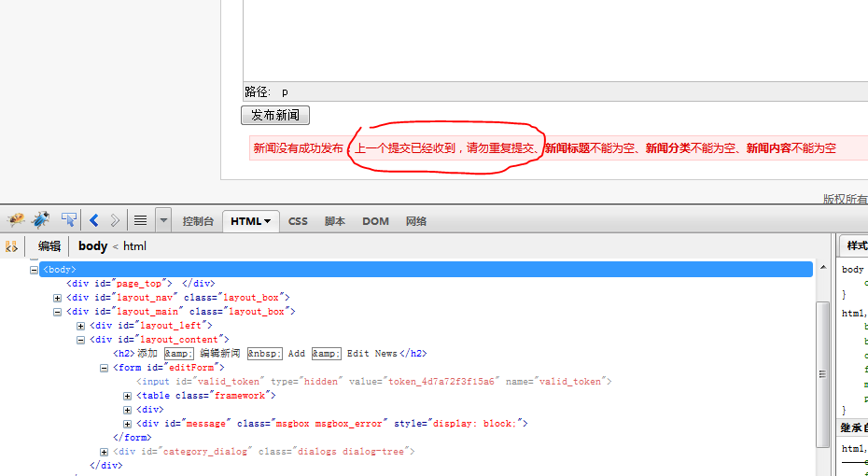Click the break on mutate icon
Viewport: 868px width, 476px height.
11,246
